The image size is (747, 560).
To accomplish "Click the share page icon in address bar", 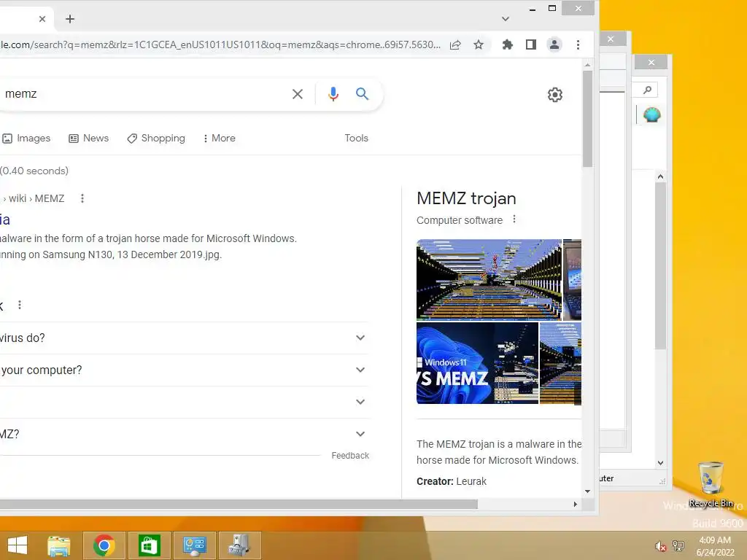I will pos(455,44).
